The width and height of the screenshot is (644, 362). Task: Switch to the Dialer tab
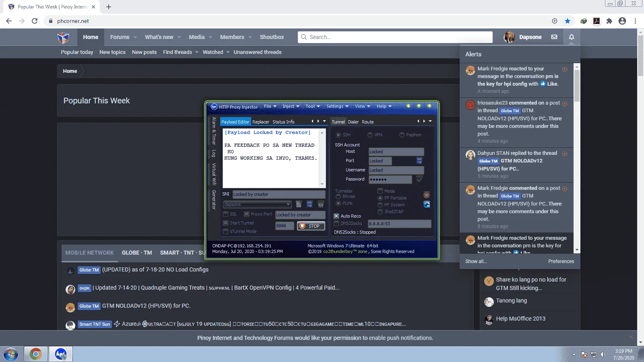tap(353, 122)
